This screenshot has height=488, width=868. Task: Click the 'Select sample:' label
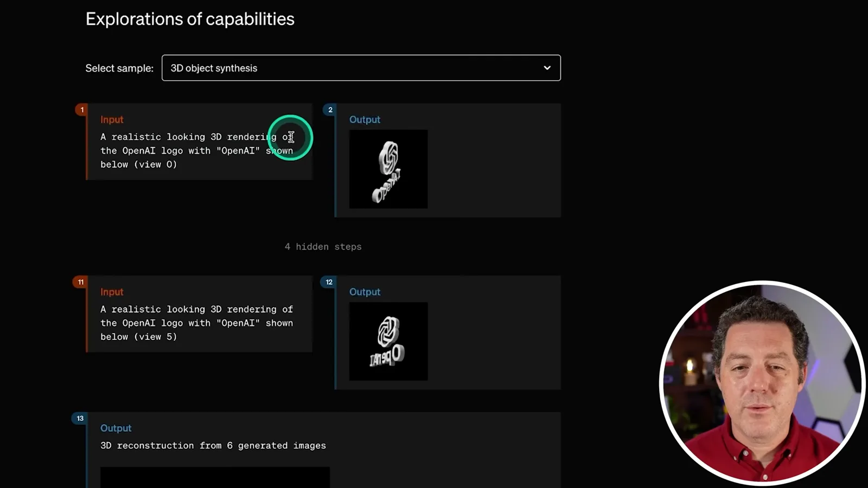pyautogui.click(x=119, y=68)
